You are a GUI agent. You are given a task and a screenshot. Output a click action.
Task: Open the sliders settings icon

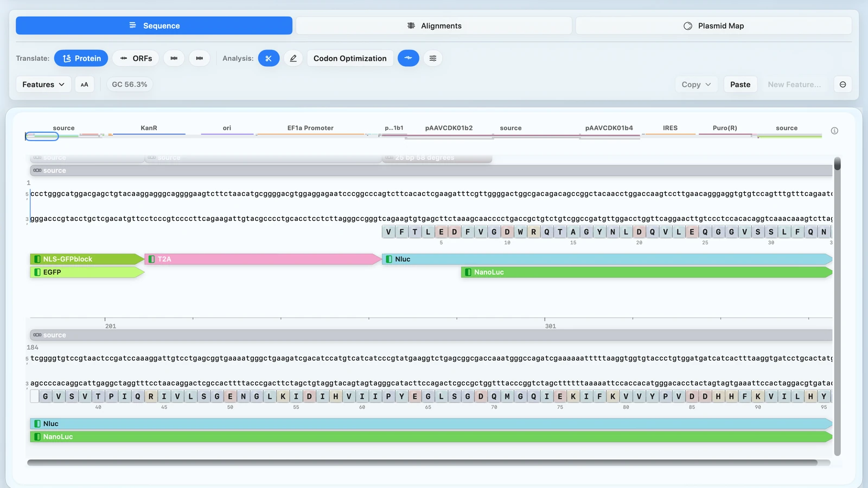click(433, 58)
